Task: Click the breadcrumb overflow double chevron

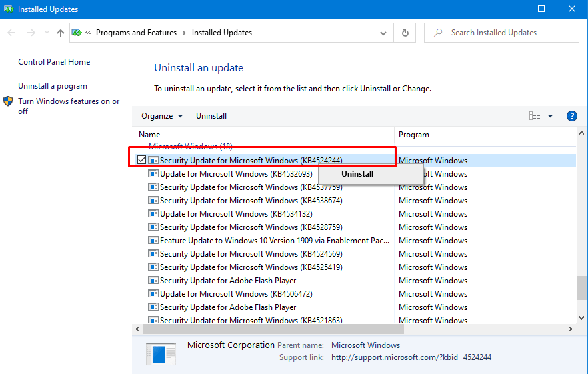Action: (x=88, y=33)
